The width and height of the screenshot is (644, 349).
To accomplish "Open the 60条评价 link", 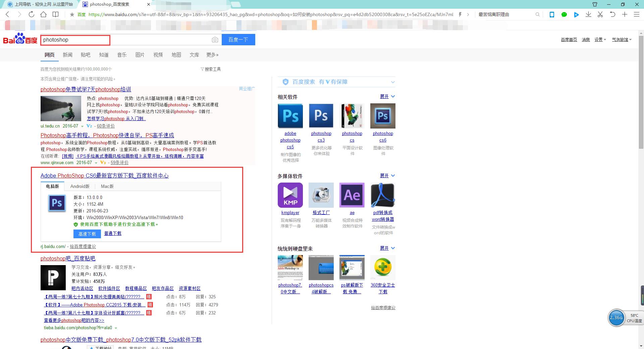I will 106,126.
